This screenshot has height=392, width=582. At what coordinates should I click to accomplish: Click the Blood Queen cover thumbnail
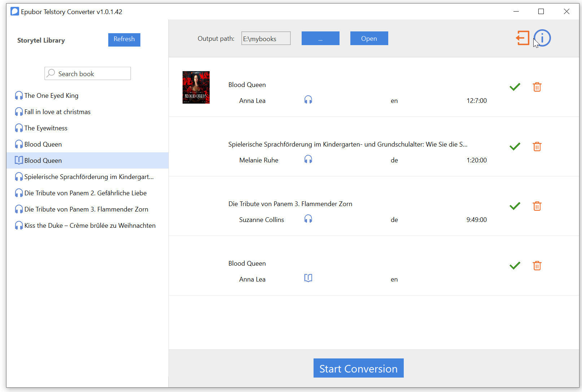pos(196,87)
